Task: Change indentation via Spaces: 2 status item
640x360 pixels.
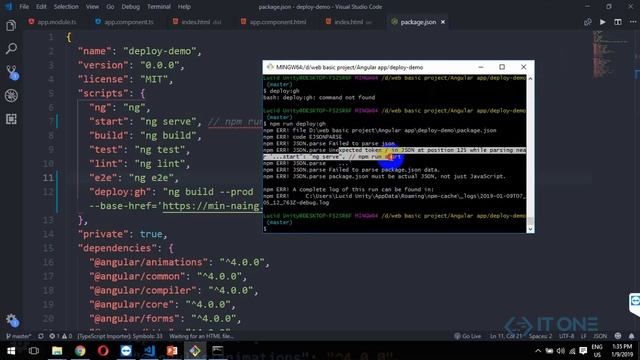Action: 540,336
